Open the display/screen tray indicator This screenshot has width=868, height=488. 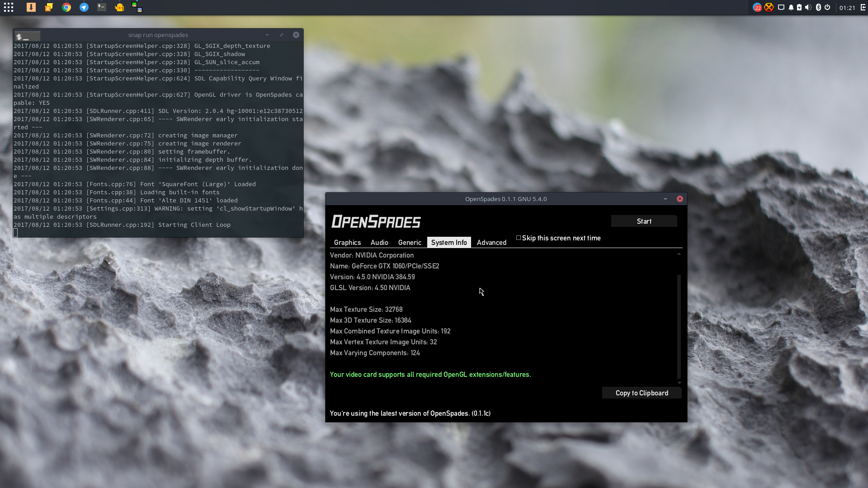click(x=781, y=7)
